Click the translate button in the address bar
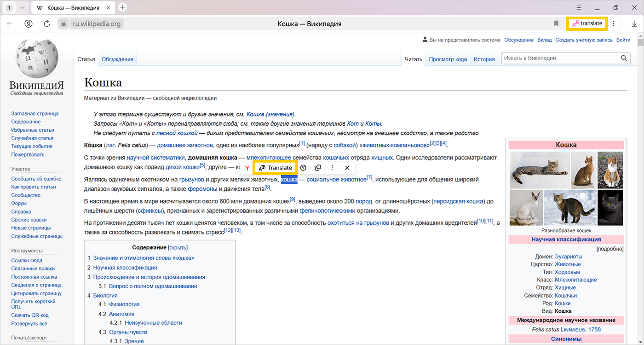The width and height of the screenshot is (644, 345). pos(587,23)
